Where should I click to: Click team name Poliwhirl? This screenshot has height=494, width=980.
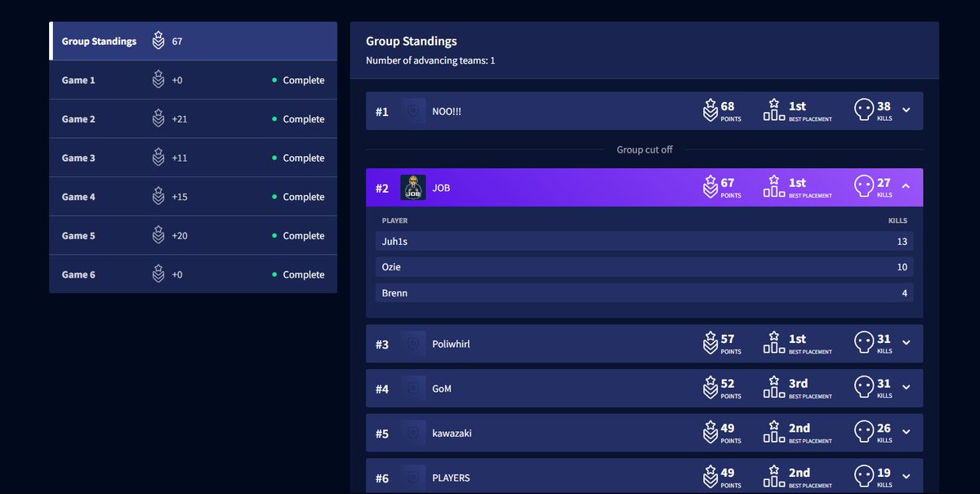451,344
